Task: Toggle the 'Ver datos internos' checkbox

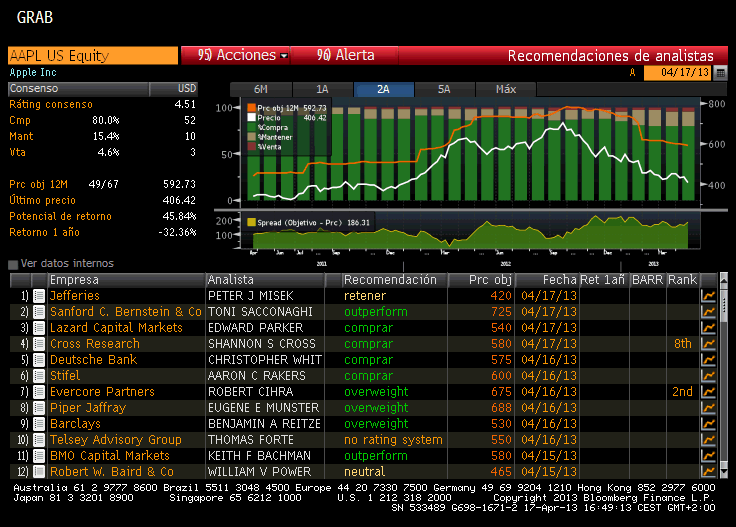Action: point(13,264)
